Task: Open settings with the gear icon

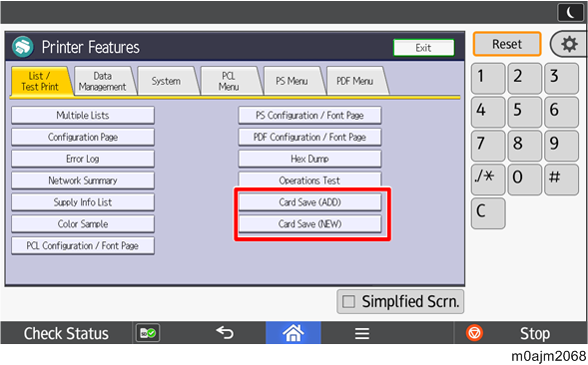Action: (569, 44)
